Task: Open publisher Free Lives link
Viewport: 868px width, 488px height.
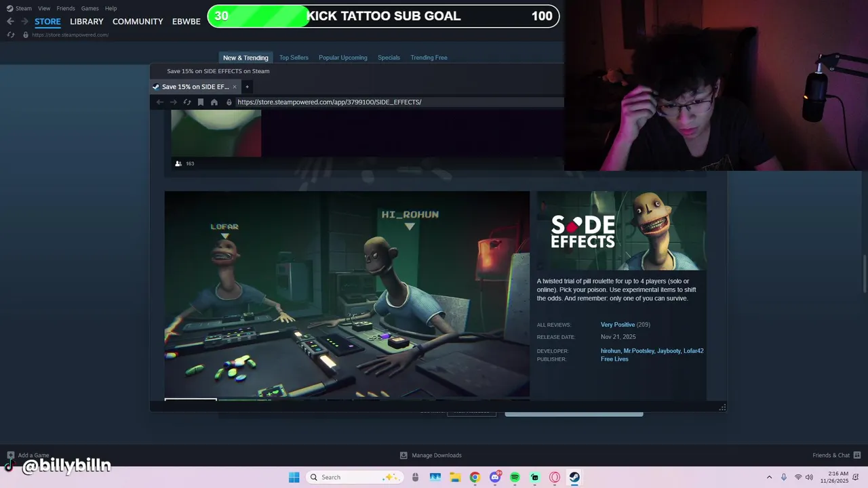Action: 614,359
